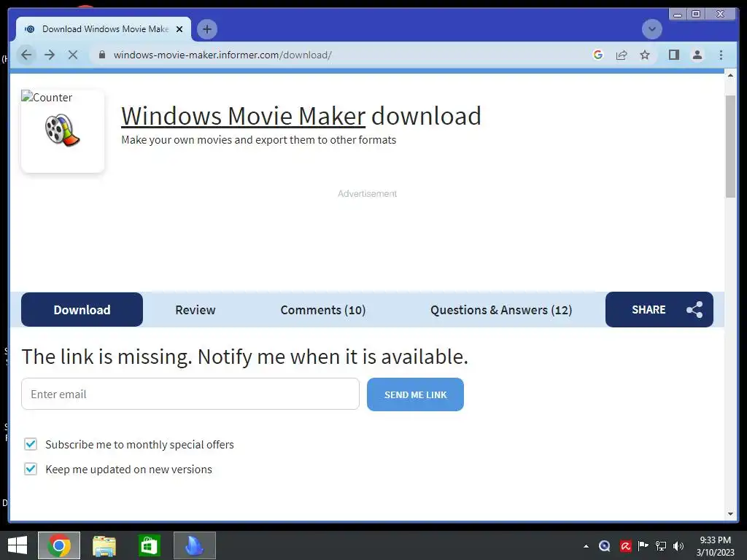Viewport: 747px width, 560px height.
Task: Open the blue flame app in taskbar
Action: pos(194,545)
